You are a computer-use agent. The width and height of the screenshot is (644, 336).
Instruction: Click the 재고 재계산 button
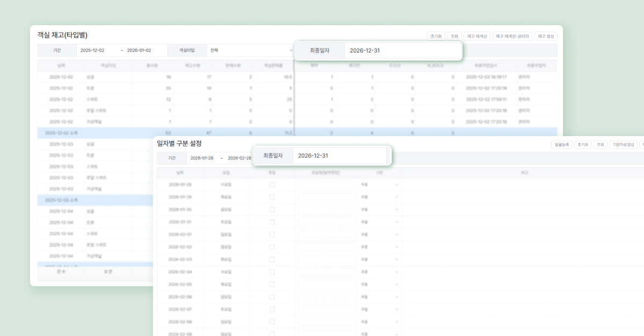[x=477, y=36]
